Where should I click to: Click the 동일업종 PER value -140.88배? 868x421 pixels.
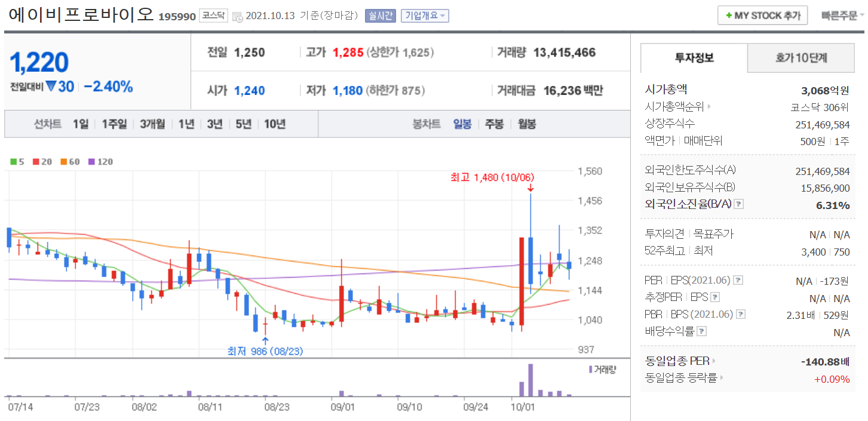825,361
